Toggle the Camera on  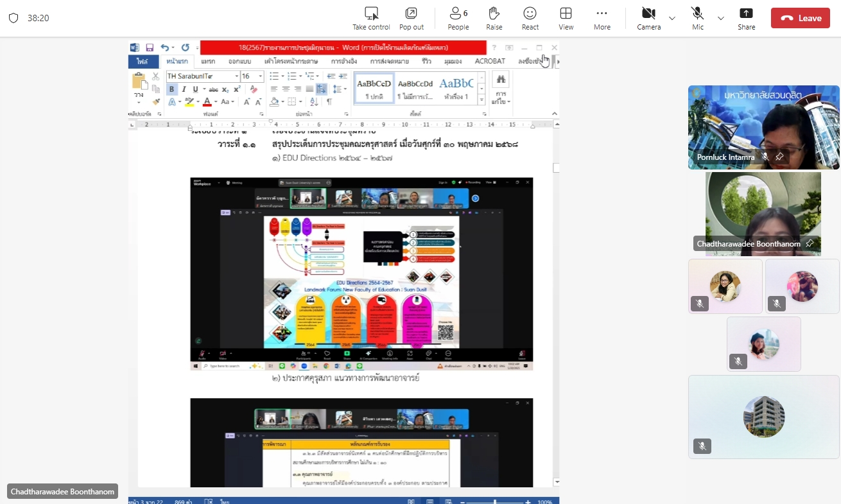click(648, 13)
